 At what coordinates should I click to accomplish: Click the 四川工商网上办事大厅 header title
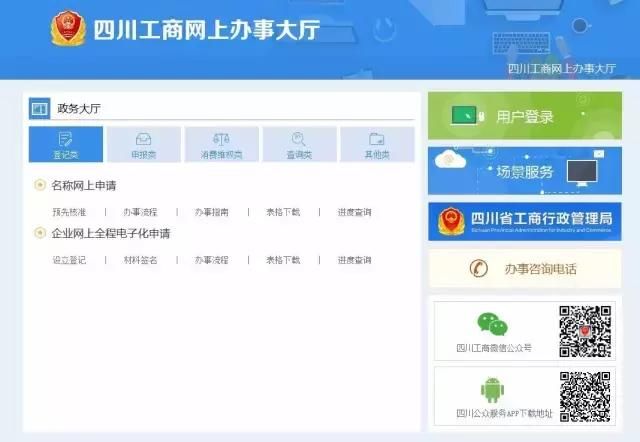click(207, 29)
